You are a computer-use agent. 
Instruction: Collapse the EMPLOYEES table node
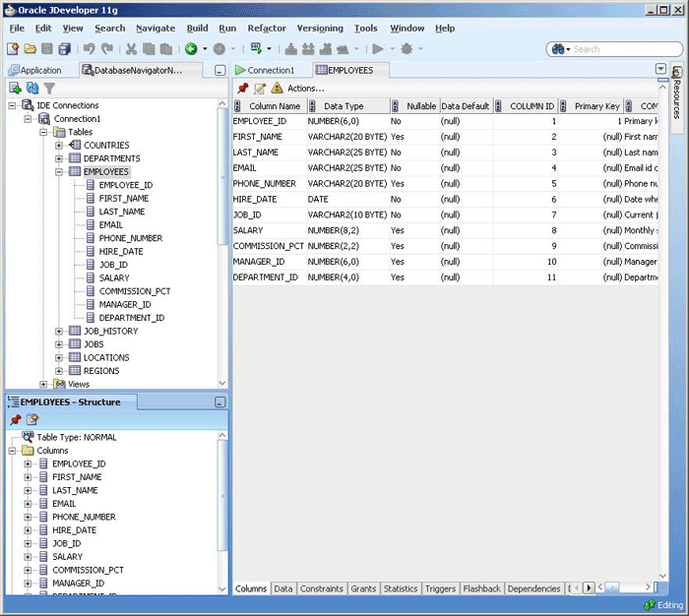click(59, 172)
